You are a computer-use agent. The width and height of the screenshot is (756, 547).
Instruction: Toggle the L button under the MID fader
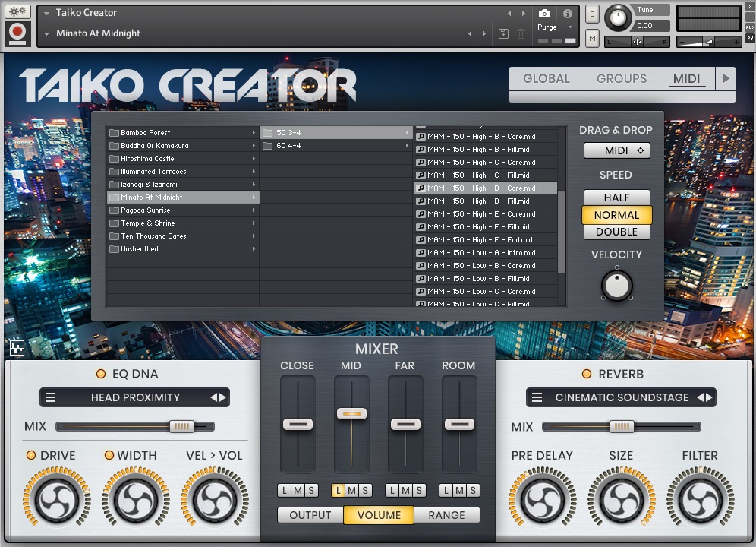[339, 491]
